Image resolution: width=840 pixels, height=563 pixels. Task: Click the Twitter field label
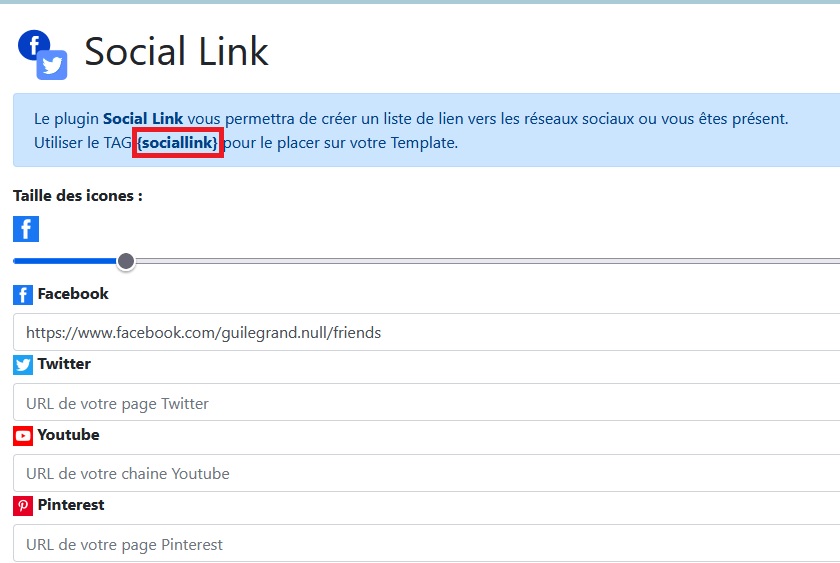[64, 364]
